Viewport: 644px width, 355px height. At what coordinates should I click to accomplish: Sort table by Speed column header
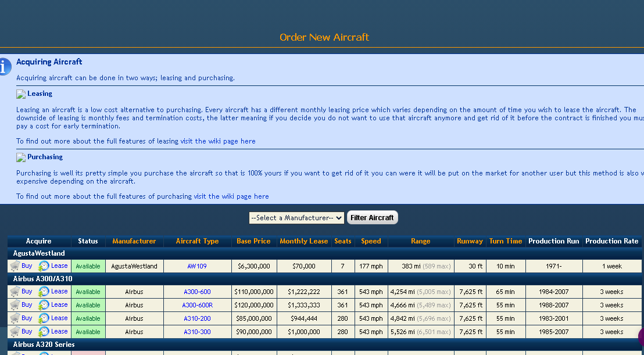click(x=371, y=241)
